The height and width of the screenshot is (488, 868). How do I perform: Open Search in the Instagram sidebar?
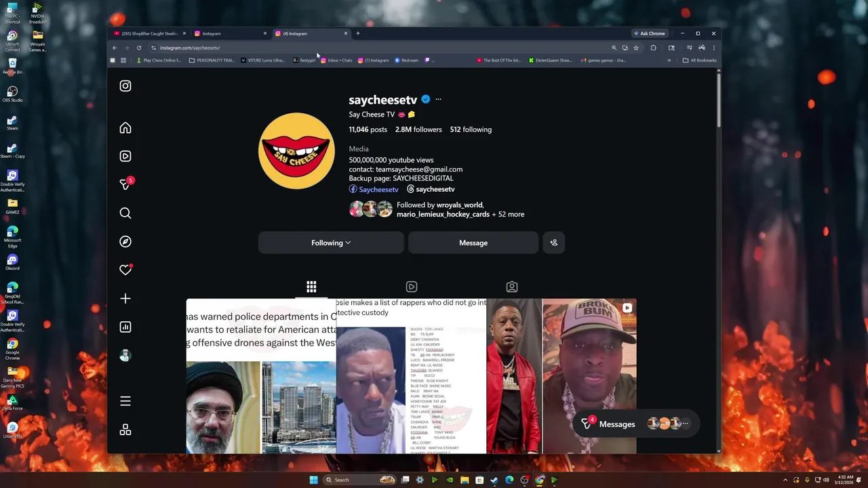click(x=125, y=213)
